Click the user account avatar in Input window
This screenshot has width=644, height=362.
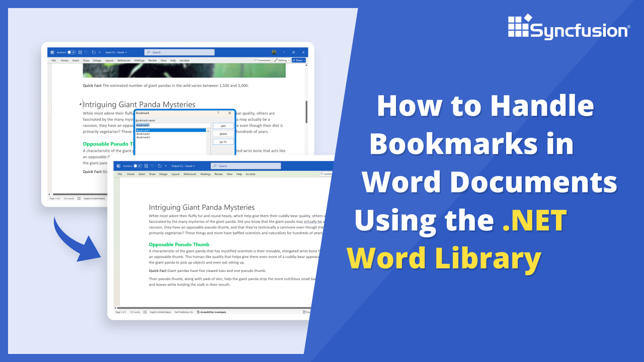(x=274, y=52)
